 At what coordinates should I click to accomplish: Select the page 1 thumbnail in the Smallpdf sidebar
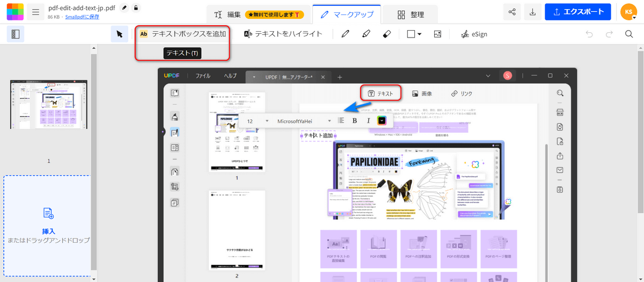[x=49, y=104]
